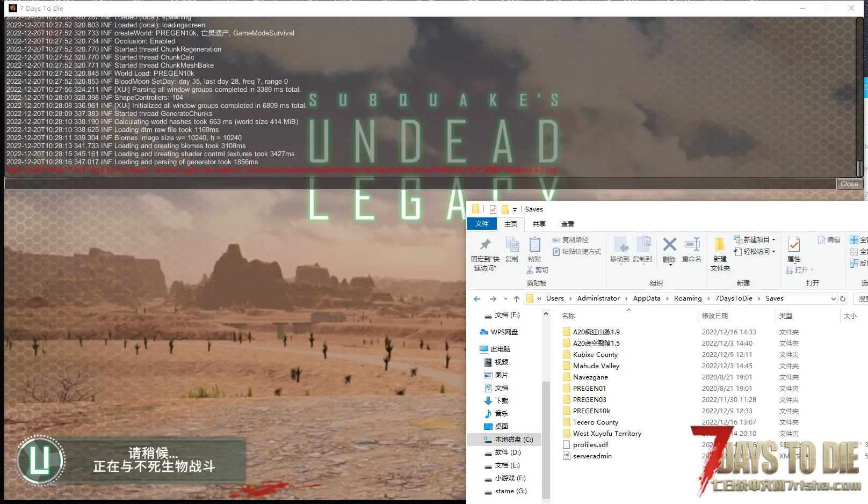Sort files by the Type column header

[x=786, y=316]
